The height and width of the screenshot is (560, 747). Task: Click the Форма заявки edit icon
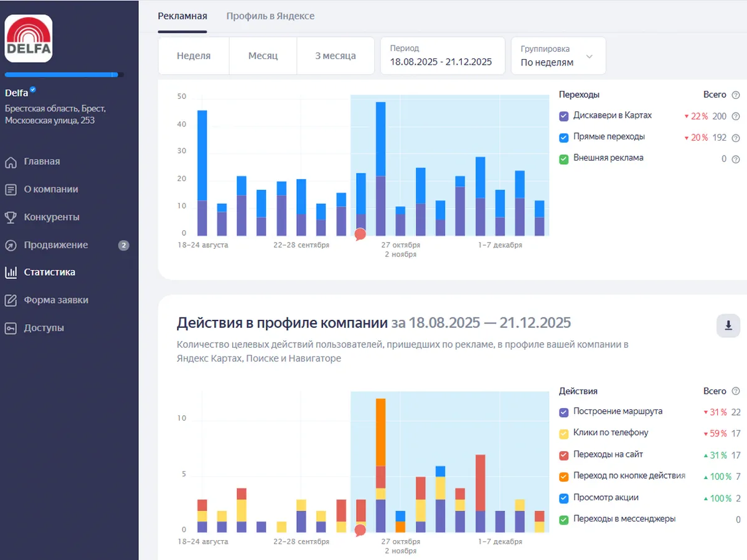click(x=11, y=301)
